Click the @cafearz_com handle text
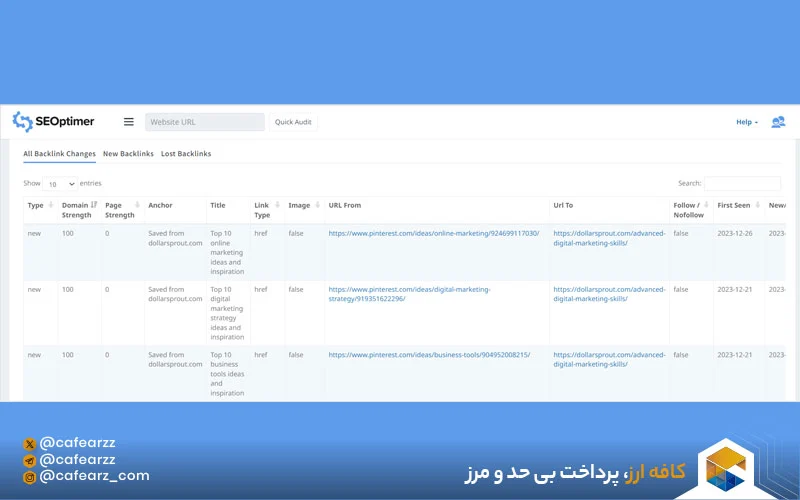The height and width of the screenshot is (500, 800). coord(94,476)
